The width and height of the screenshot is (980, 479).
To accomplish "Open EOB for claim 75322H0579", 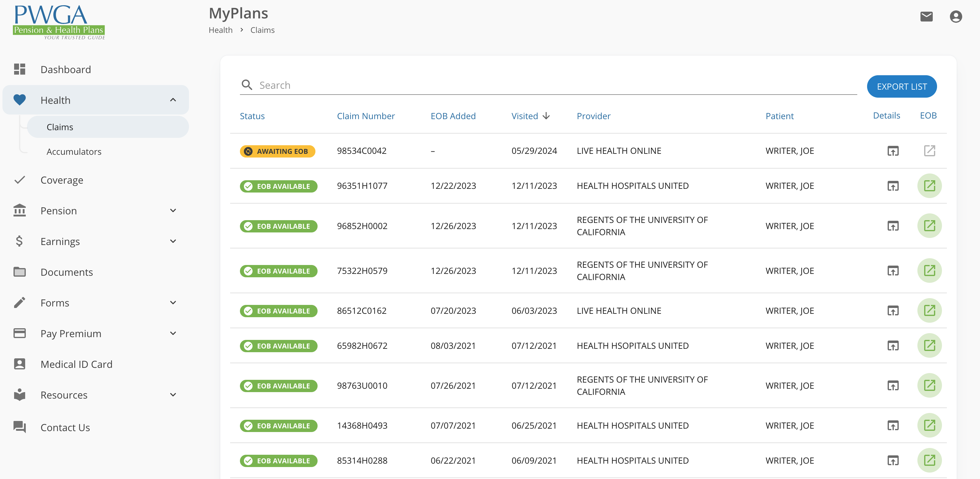I will coord(929,271).
